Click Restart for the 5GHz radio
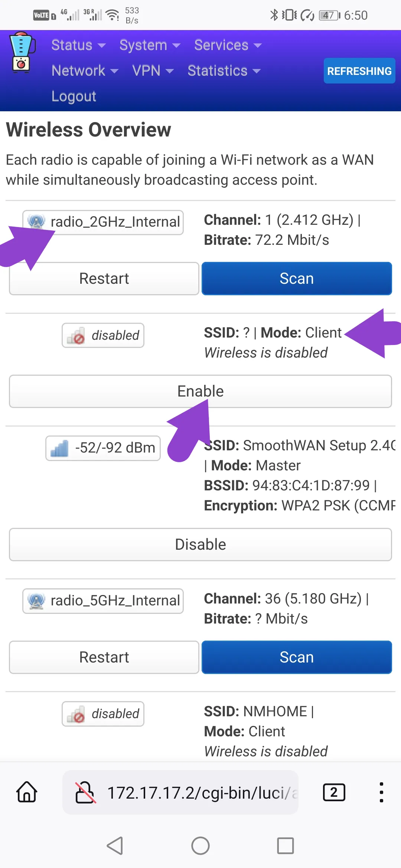Viewport: 401px width, 868px height. (x=104, y=657)
